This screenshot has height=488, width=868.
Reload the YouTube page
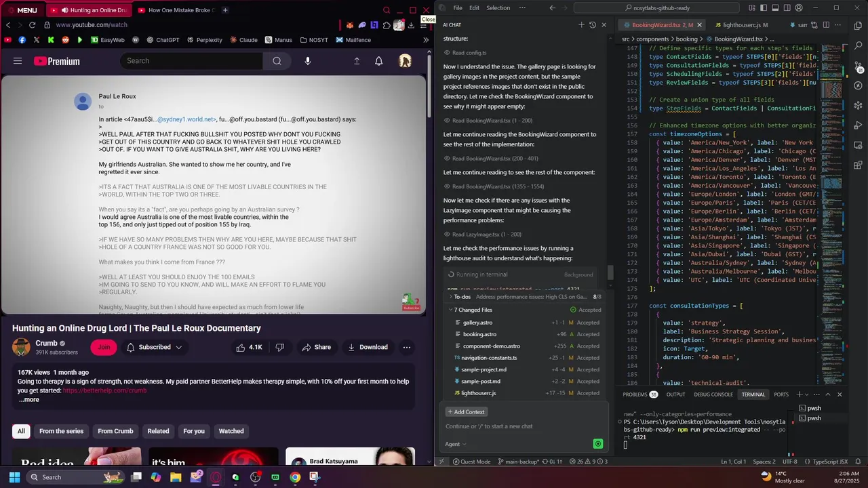coord(32,25)
